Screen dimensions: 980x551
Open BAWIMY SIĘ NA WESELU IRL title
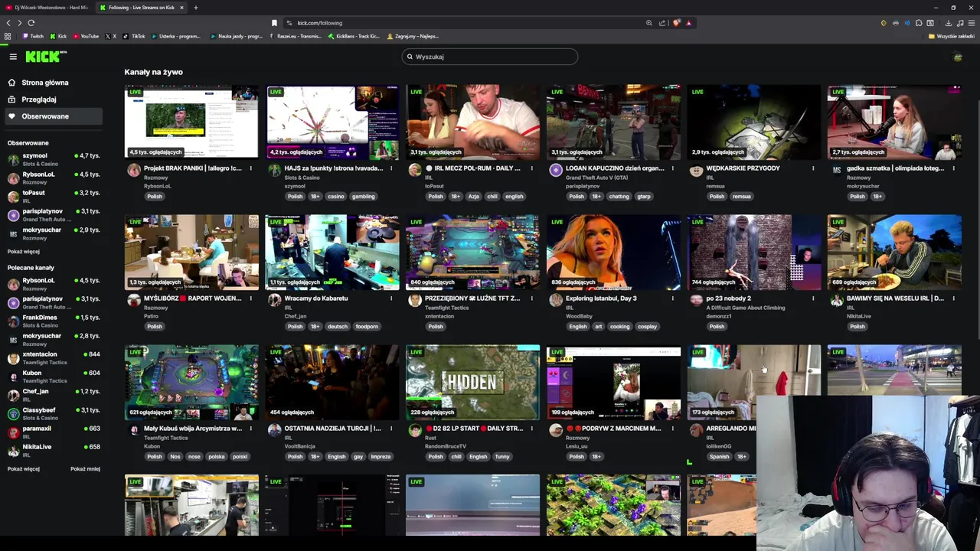click(x=895, y=298)
